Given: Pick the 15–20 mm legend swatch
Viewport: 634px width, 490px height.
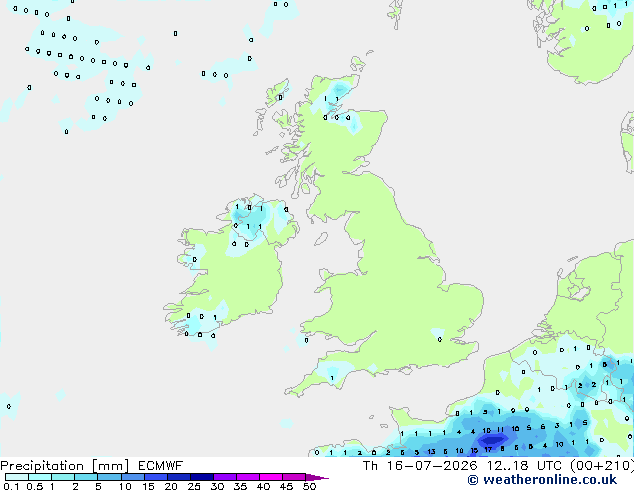Looking at the screenshot, I should point(155,477).
